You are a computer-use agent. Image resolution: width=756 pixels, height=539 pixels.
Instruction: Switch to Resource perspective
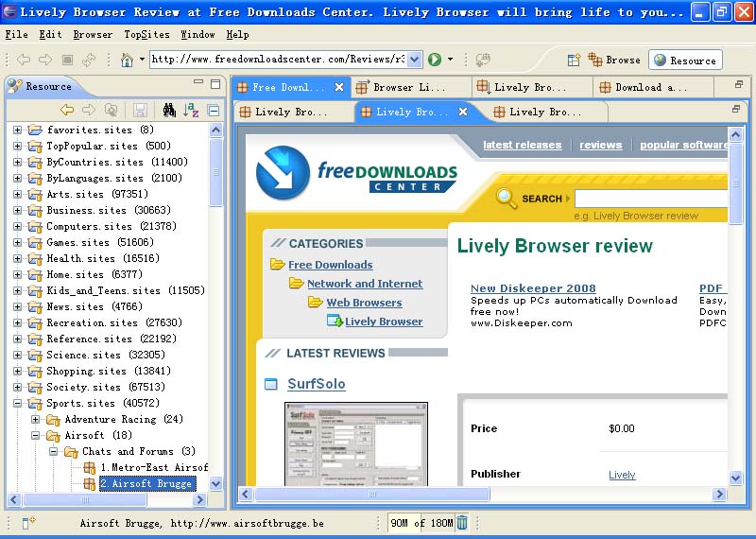click(685, 60)
